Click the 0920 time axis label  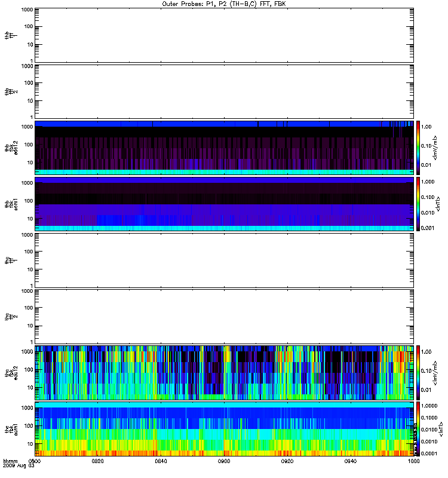click(x=287, y=461)
